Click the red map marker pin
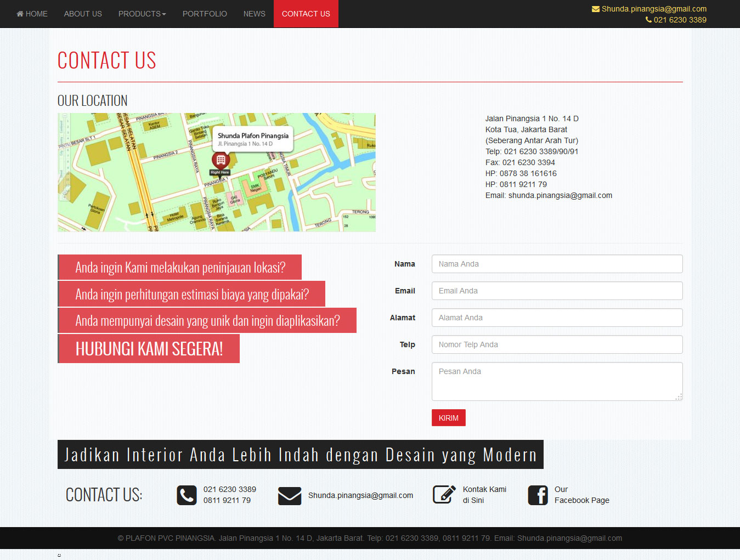740x560 pixels. coord(221,160)
